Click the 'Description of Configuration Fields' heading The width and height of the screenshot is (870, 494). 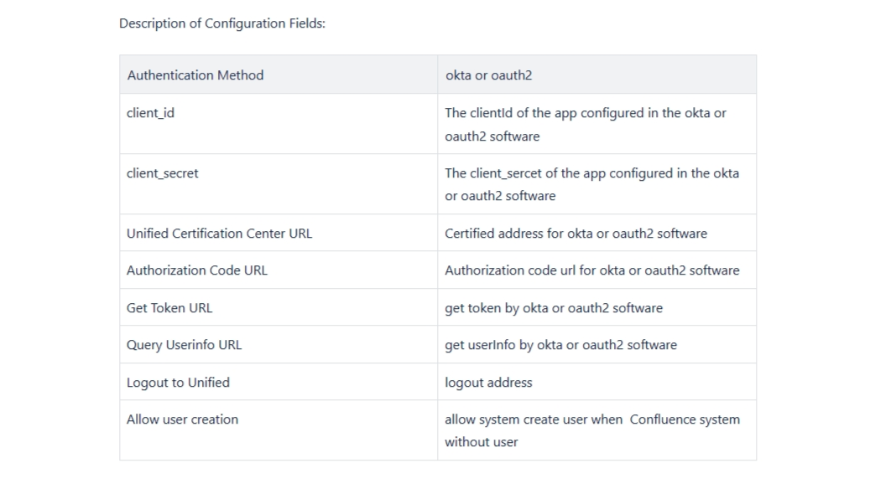[x=222, y=24]
